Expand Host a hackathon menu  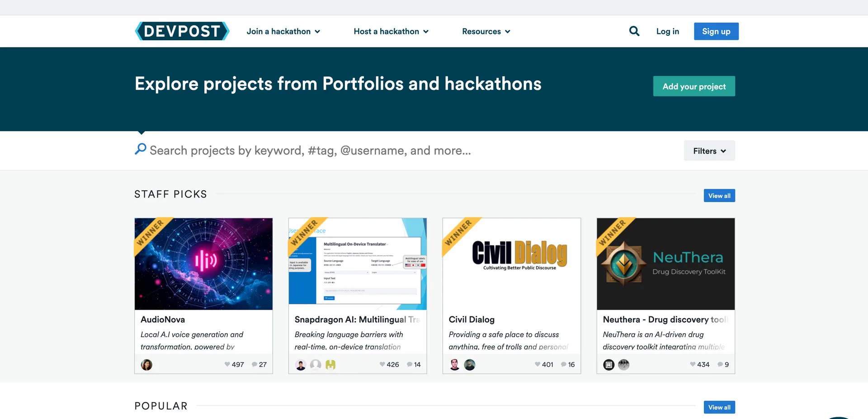(x=391, y=31)
